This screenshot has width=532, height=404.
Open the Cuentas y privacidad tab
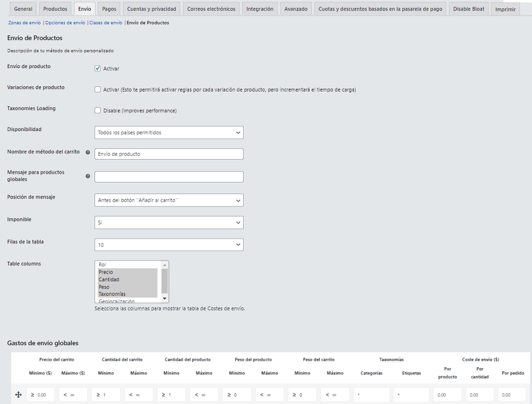tap(152, 9)
